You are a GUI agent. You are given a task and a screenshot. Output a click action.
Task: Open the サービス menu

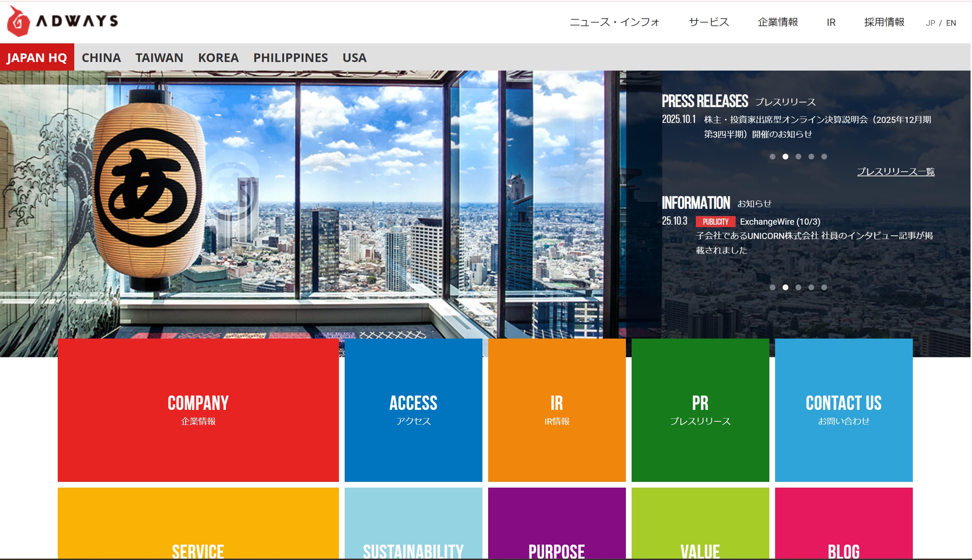(708, 22)
